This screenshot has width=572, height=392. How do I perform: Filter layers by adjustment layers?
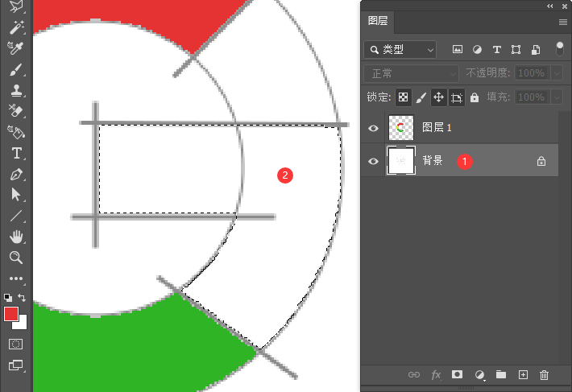tap(477, 50)
